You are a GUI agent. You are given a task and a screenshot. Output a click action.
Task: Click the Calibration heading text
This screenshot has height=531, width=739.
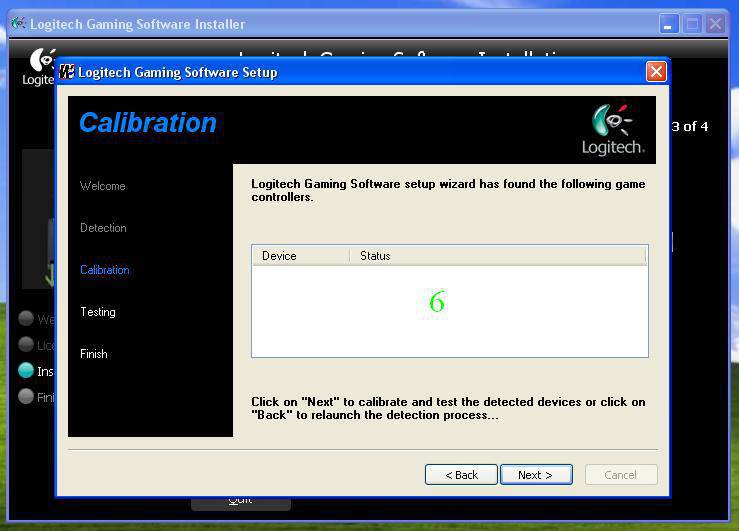coord(148,123)
